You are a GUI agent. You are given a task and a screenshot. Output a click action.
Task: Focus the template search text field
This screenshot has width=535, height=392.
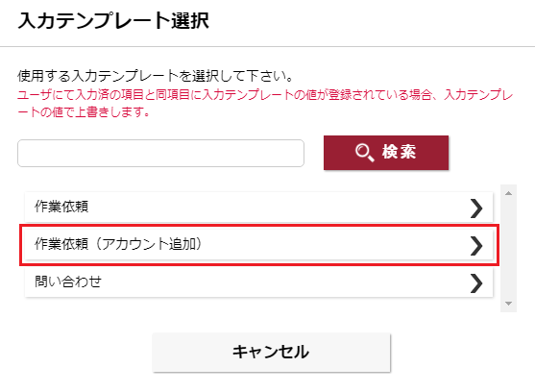click(x=160, y=153)
